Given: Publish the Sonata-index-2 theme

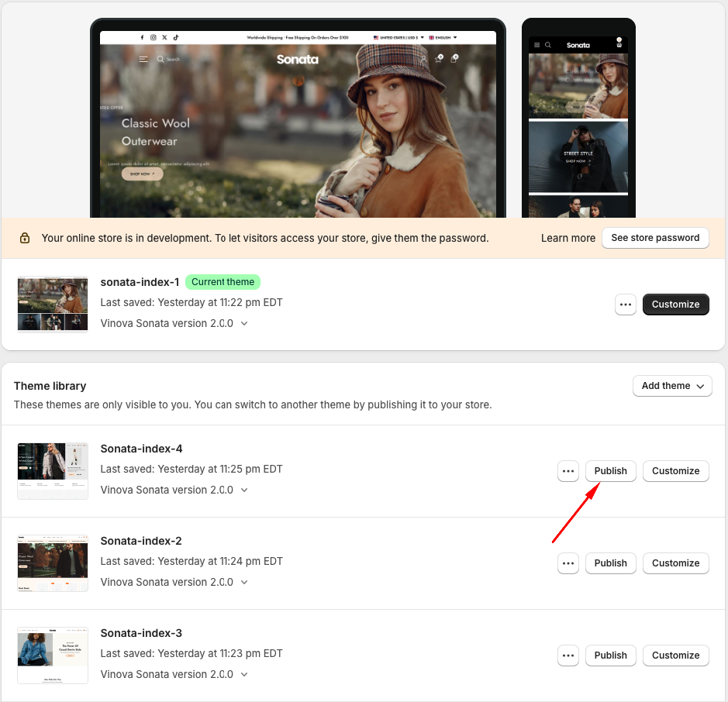Looking at the screenshot, I should point(610,563).
